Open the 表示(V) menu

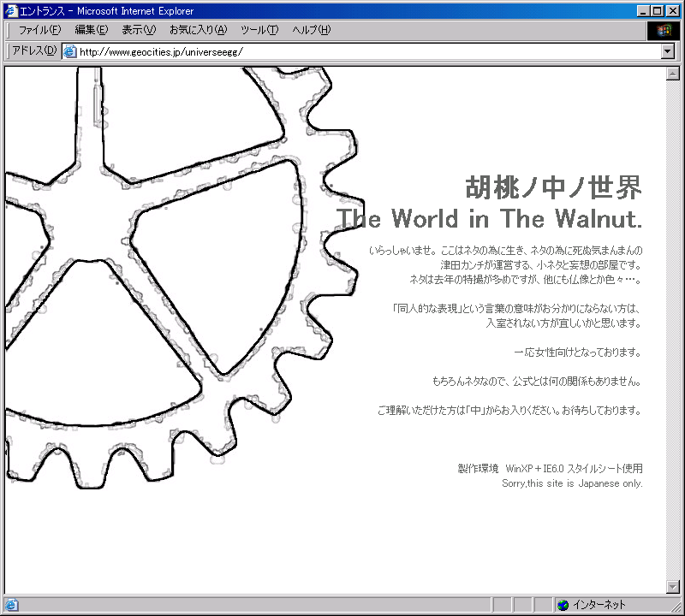click(x=139, y=30)
